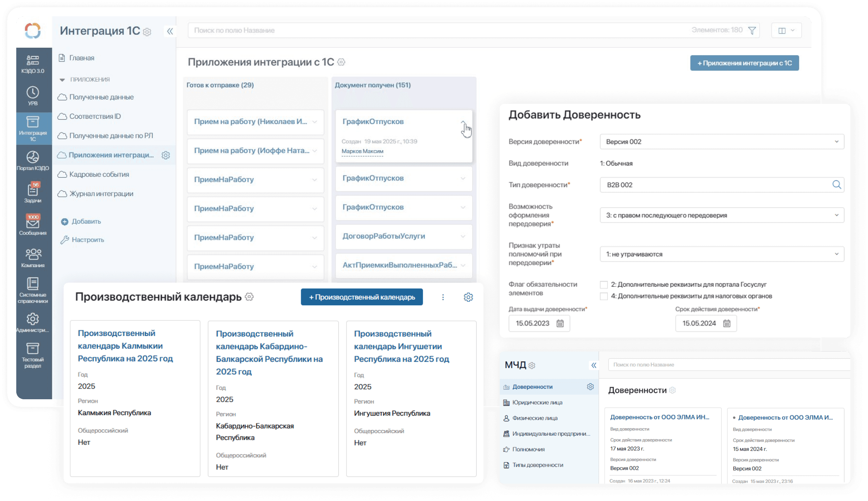Open Сообщения mail icon

tap(33, 223)
